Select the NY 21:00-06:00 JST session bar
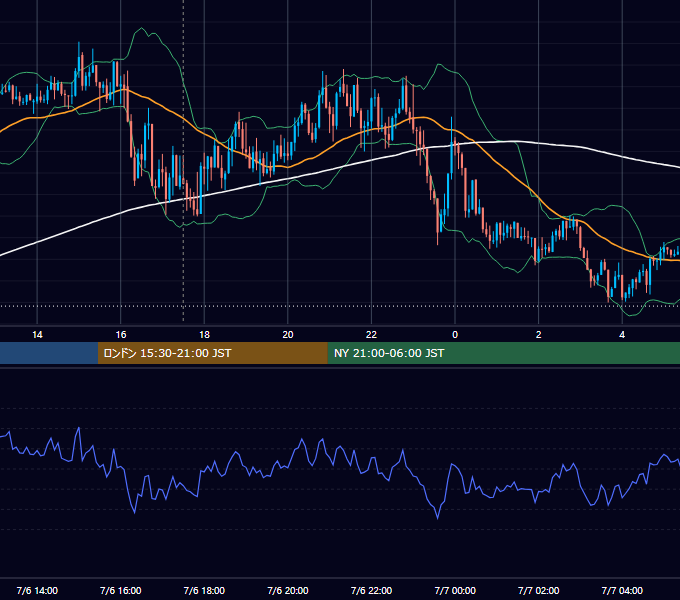 [503, 353]
